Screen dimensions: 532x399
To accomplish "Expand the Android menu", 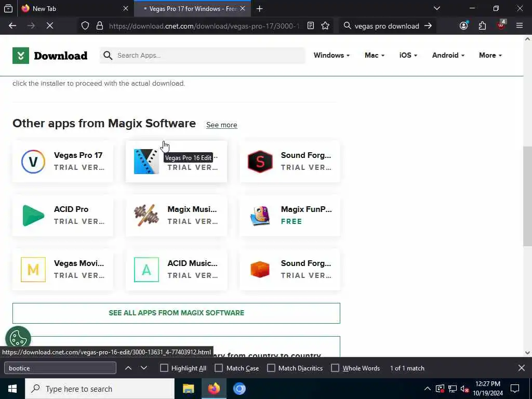I will 448,55.
